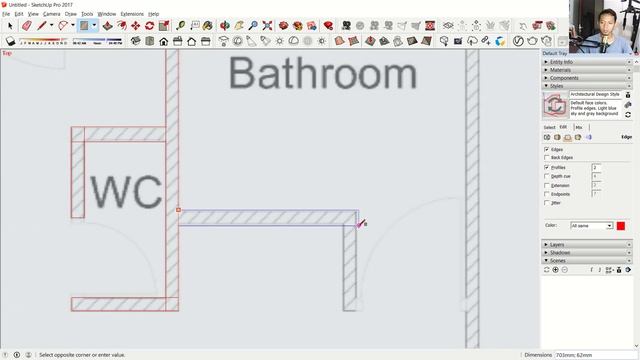
Task: Open Background settings style icon
Action: click(x=568, y=138)
